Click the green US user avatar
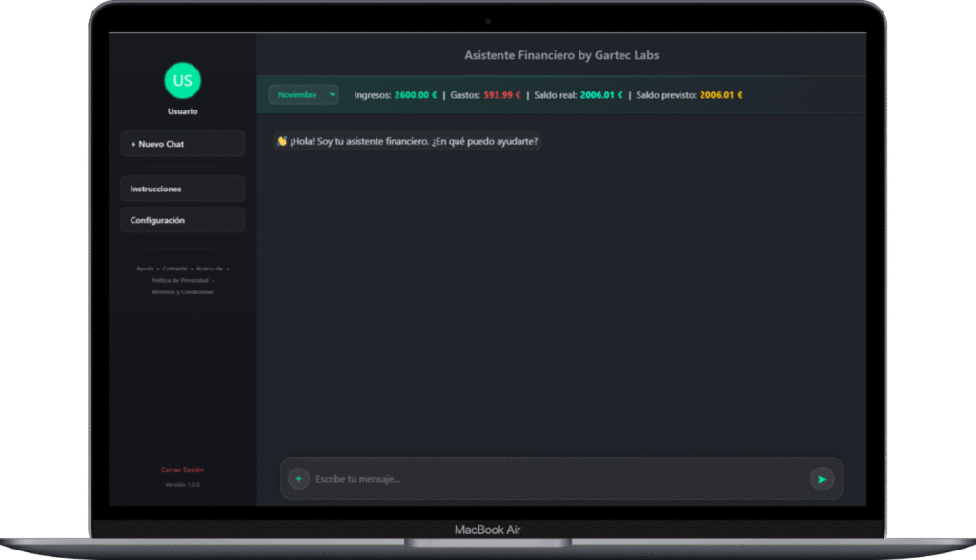 (182, 81)
